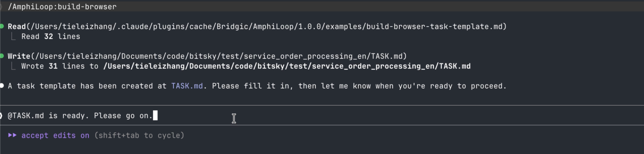This screenshot has width=644, height=154.
Task: Click the double-arrow accept edits icon
Action: coord(12,135)
